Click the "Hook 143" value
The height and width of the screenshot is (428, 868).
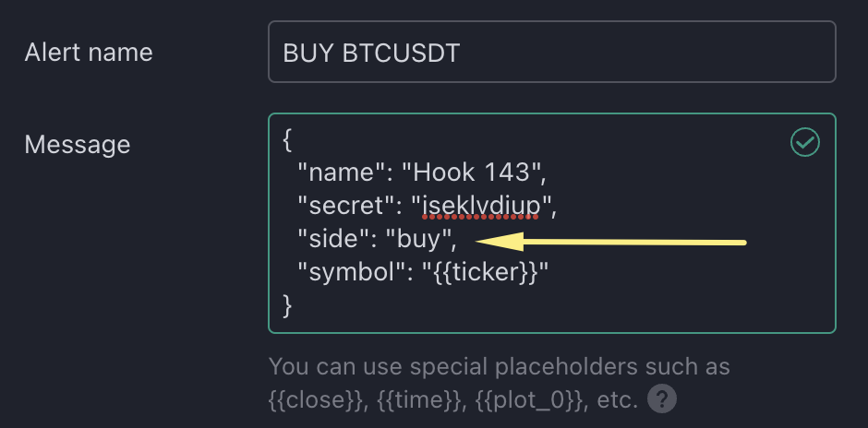480,171
